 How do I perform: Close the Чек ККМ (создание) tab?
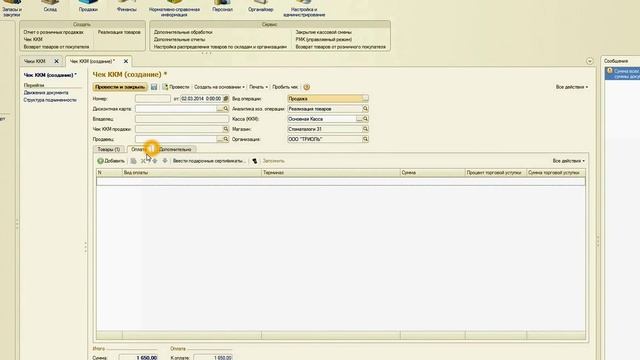126,61
